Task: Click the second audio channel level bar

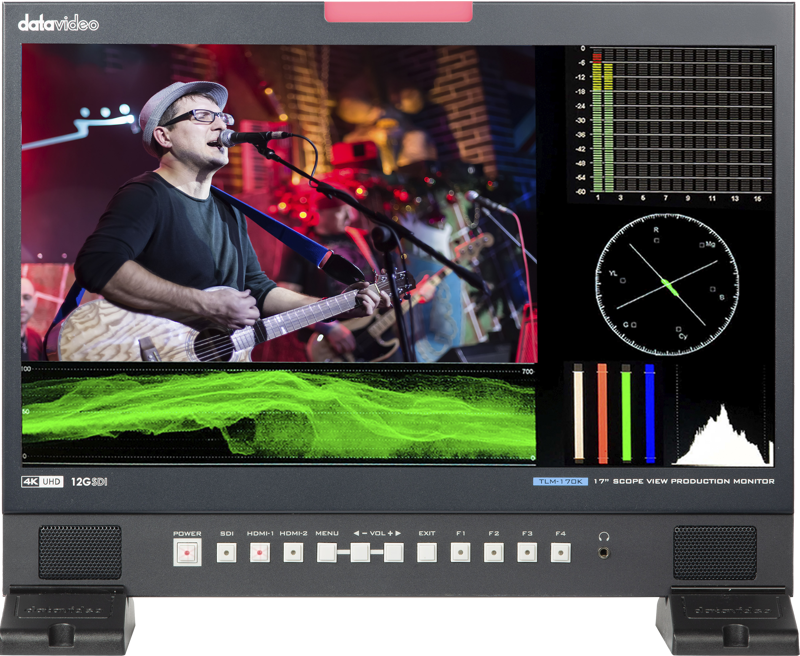Action: (608, 127)
